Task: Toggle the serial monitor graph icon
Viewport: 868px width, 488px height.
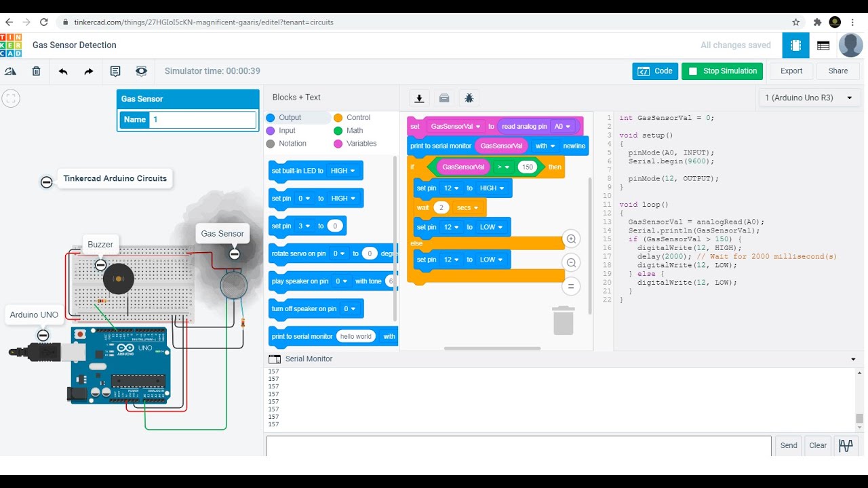Action: coord(846,445)
